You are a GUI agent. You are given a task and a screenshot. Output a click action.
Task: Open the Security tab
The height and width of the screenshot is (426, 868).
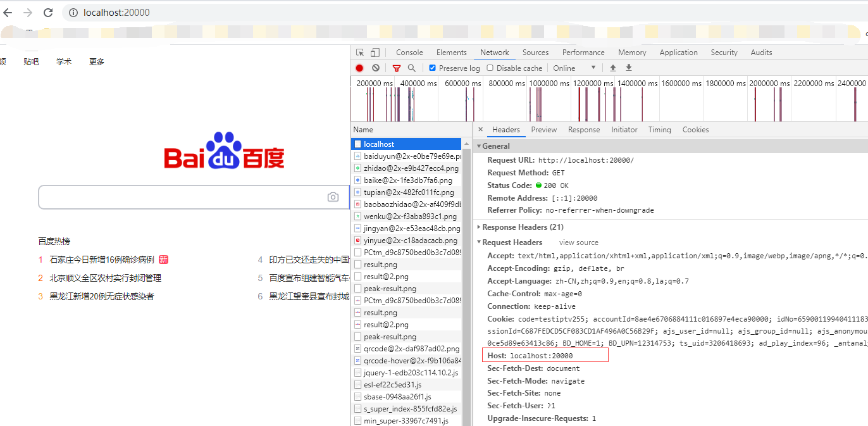coord(724,53)
